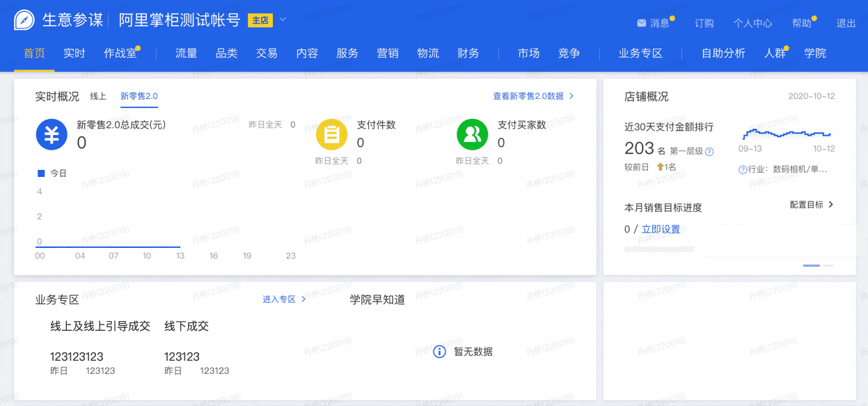Image resolution: width=868 pixels, height=406 pixels.
Task: Click the 近30天支付金额排行 trend sparkline
Action: point(787,133)
